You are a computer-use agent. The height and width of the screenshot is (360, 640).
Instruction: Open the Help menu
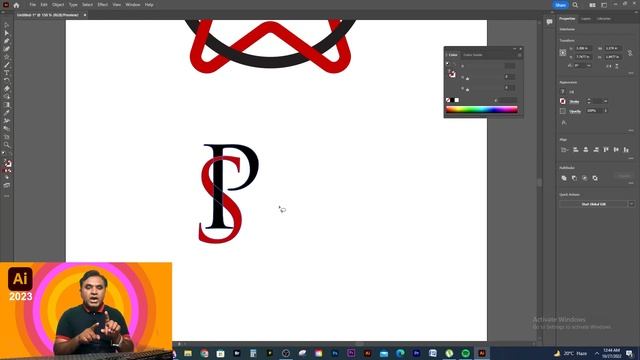click(x=149, y=5)
